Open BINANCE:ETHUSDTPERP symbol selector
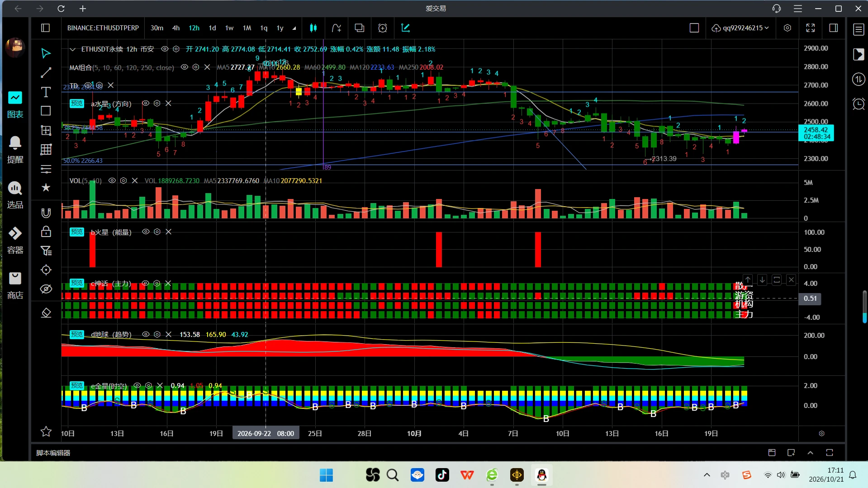Image resolution: width=868 pixels, height=488 pixels. [103, 28]
